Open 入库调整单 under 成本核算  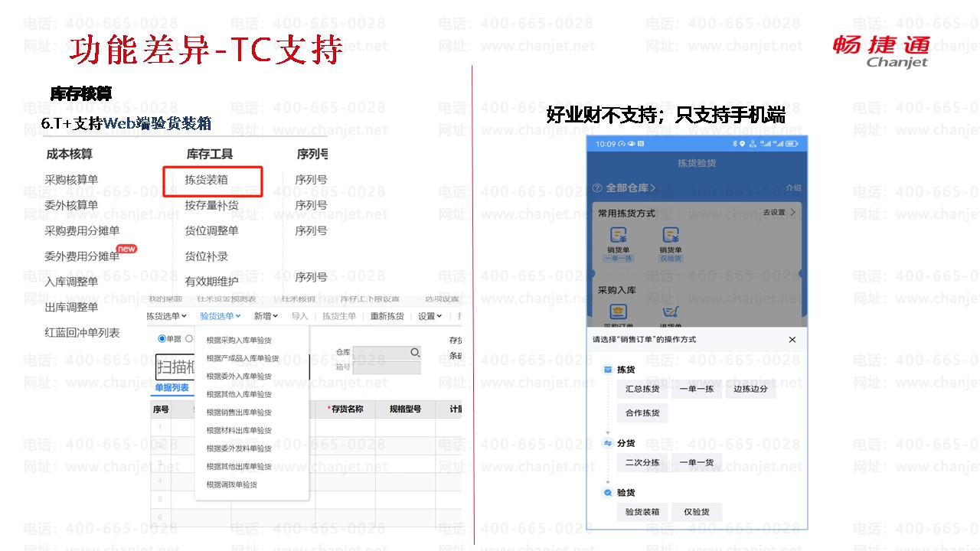(71, 282)
